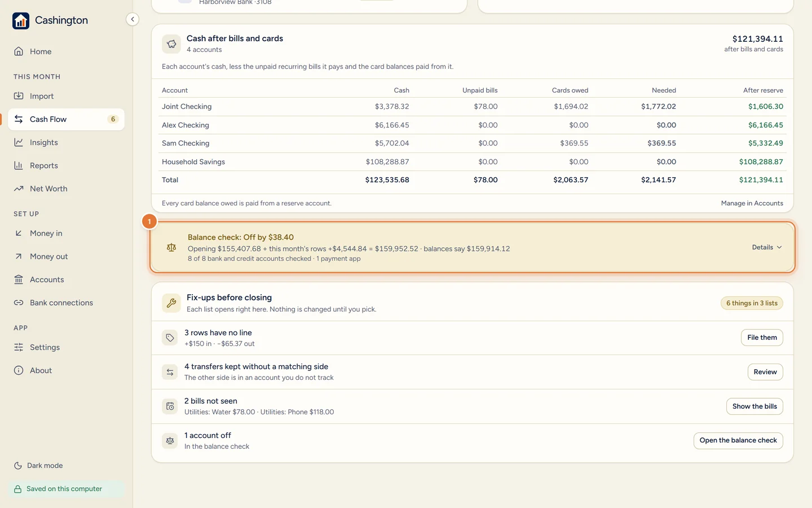Click the $121,394.11 header total

click(757, 39)
